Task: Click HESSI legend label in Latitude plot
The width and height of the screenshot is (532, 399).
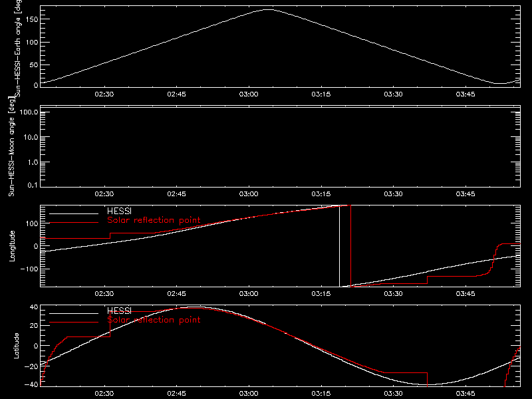Action: click(x=119, y=311)
